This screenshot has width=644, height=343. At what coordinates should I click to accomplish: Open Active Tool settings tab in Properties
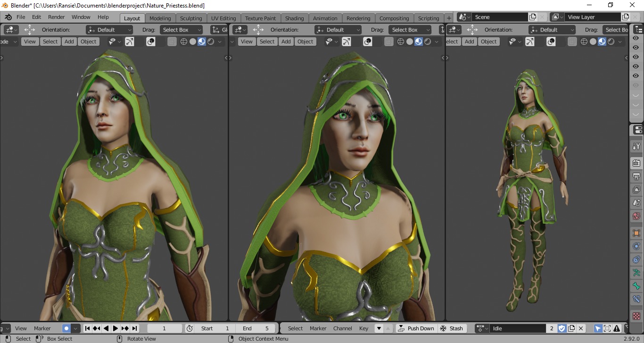[x=636, y=147]
